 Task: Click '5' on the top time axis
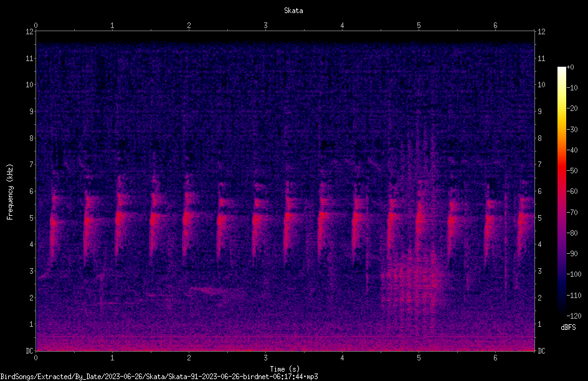pyautogui.click(x=419, y=26)
